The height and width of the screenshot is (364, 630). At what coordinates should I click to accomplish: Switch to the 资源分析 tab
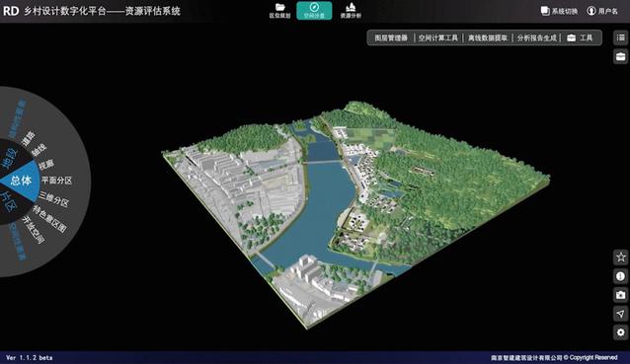[x=351, y=11]
